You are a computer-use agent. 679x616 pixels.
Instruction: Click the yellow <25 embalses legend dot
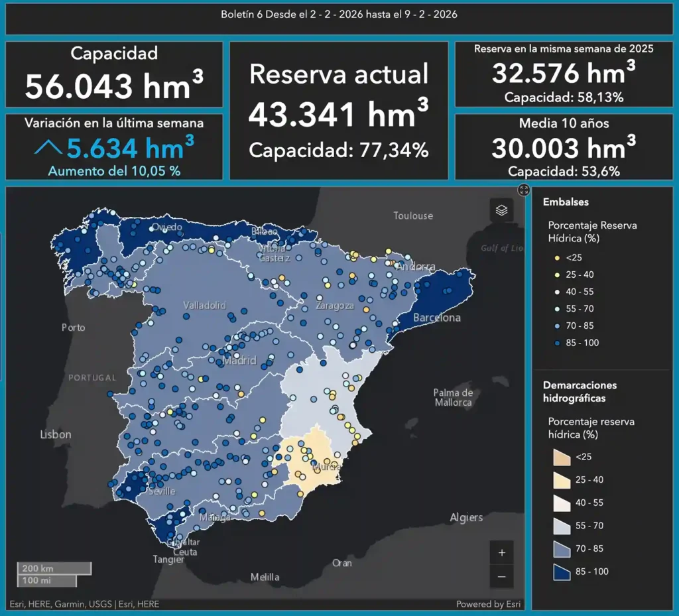[x=556, y=257]
